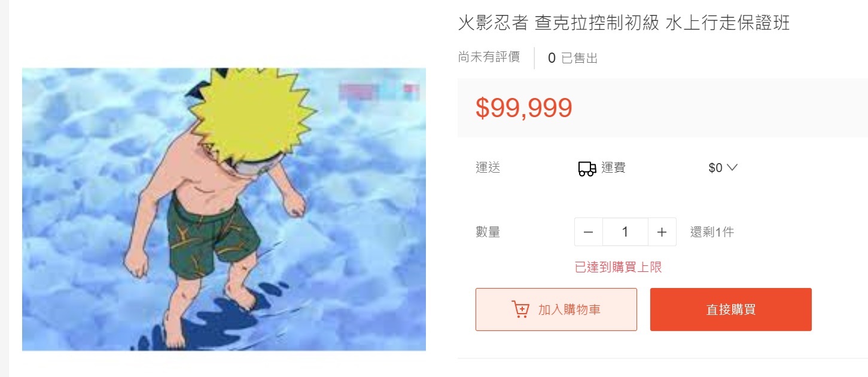
Task: Click the 直接購買 button
Action: pos(731,309)
